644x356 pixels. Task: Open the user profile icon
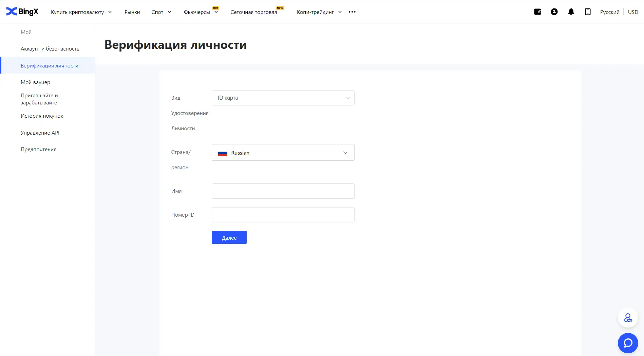(554, 12)
